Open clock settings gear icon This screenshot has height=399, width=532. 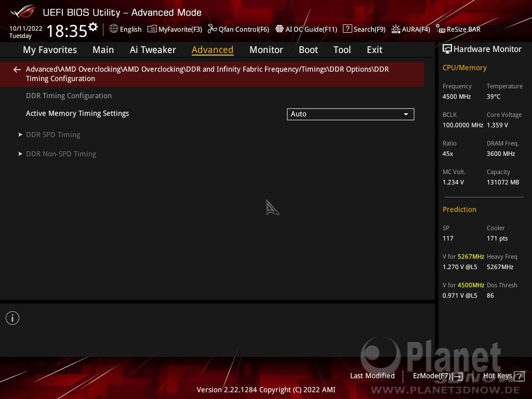[x=93, y=27]
